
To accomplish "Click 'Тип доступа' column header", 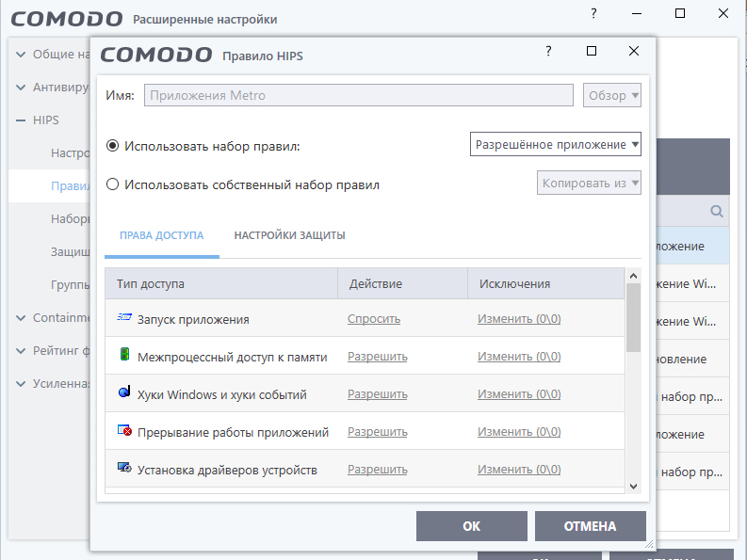I will point(221,284).
